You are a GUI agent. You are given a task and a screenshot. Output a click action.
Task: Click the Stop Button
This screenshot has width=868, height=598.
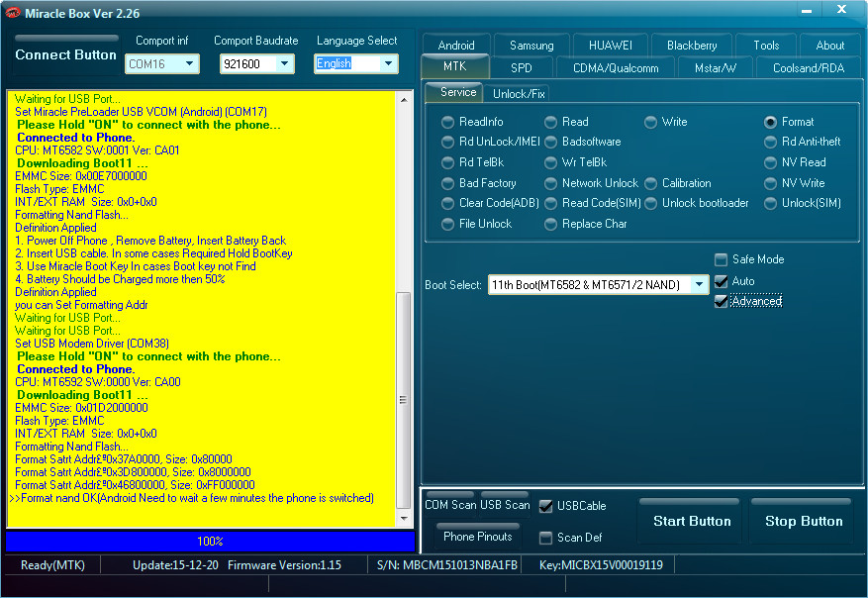tap(804, 521)
